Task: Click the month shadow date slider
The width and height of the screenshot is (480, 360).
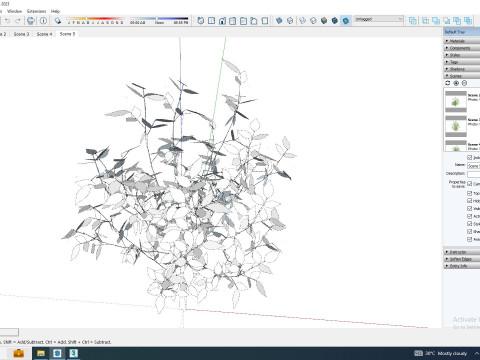Action: pyautogui.click(x=95, y=20)
